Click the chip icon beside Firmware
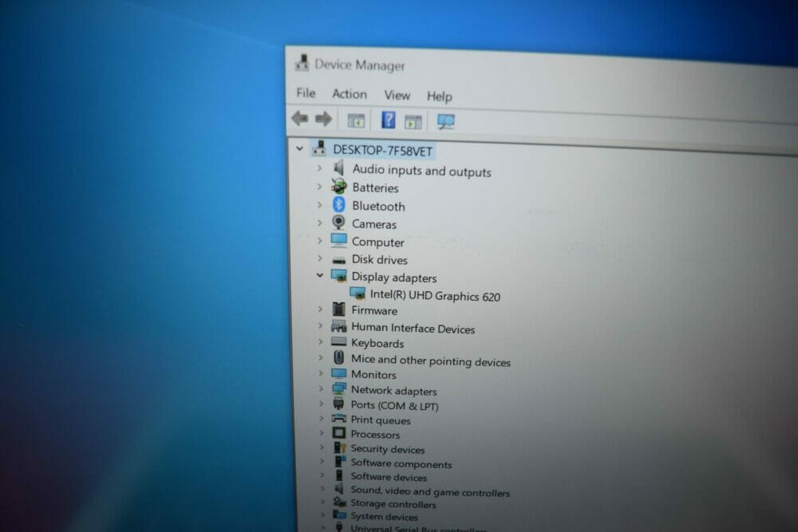 338,309
